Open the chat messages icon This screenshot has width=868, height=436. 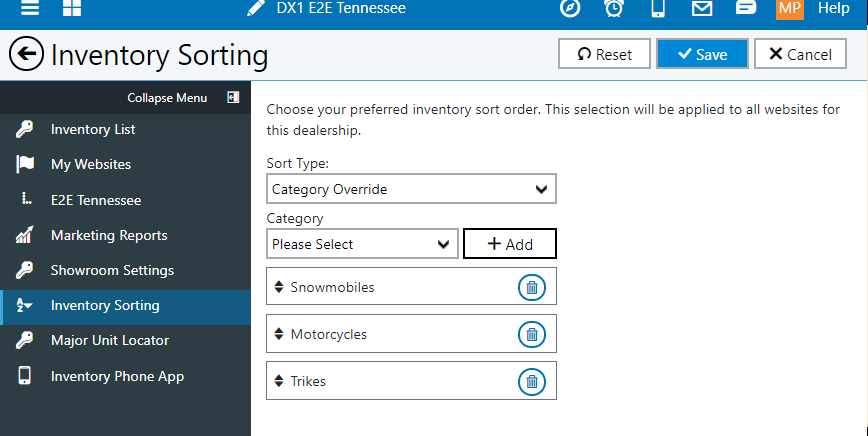tap(746, 8)
